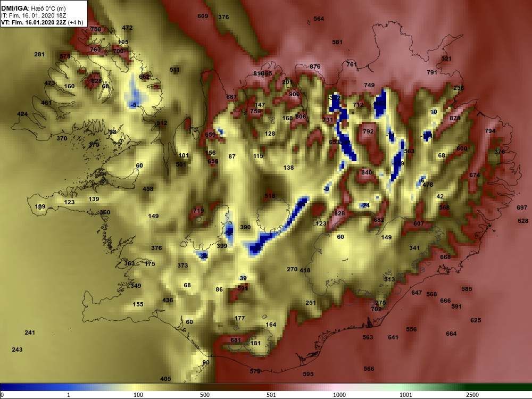This screenshot has height=399, width=532.
Task: Click the map value "581"
Action: [337, 42]
